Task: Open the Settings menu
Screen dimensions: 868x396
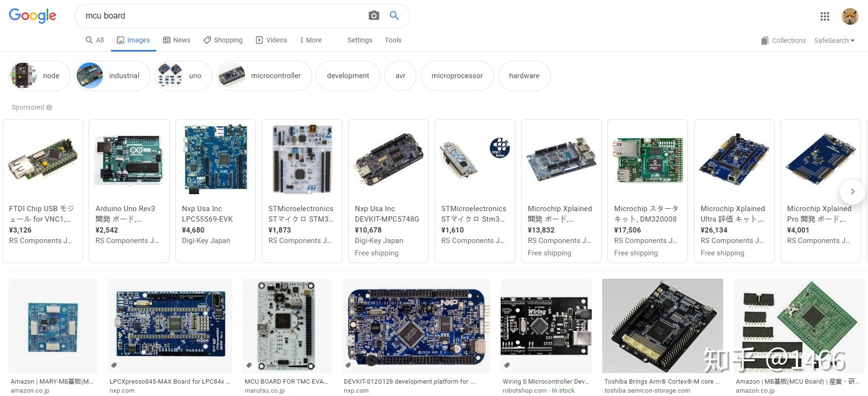Action: (360, 40)
